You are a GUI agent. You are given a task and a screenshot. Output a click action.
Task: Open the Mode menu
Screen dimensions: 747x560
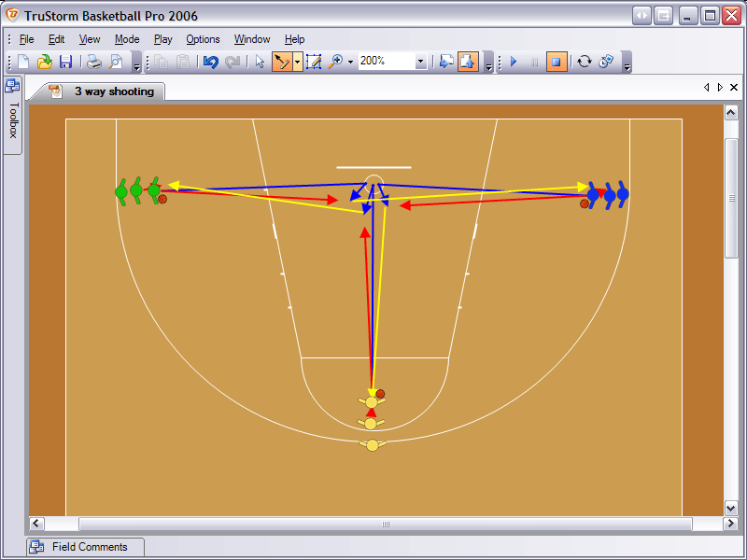[x=126, y=39]
